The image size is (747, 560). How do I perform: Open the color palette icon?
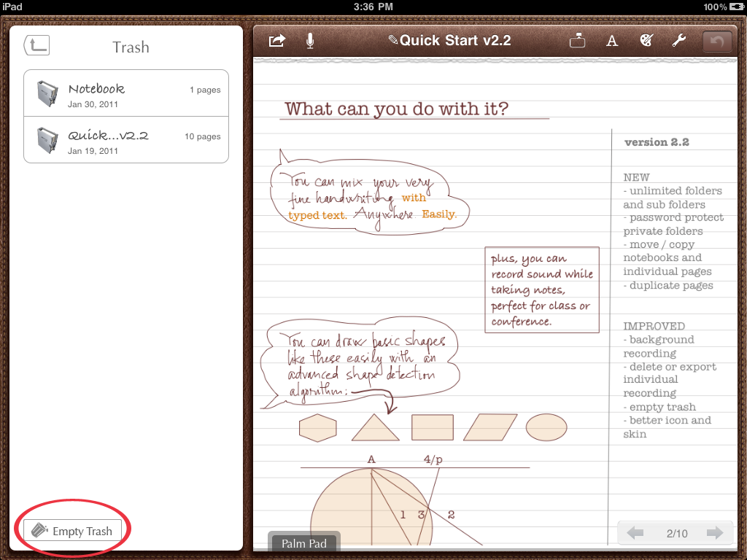(646, 41)
